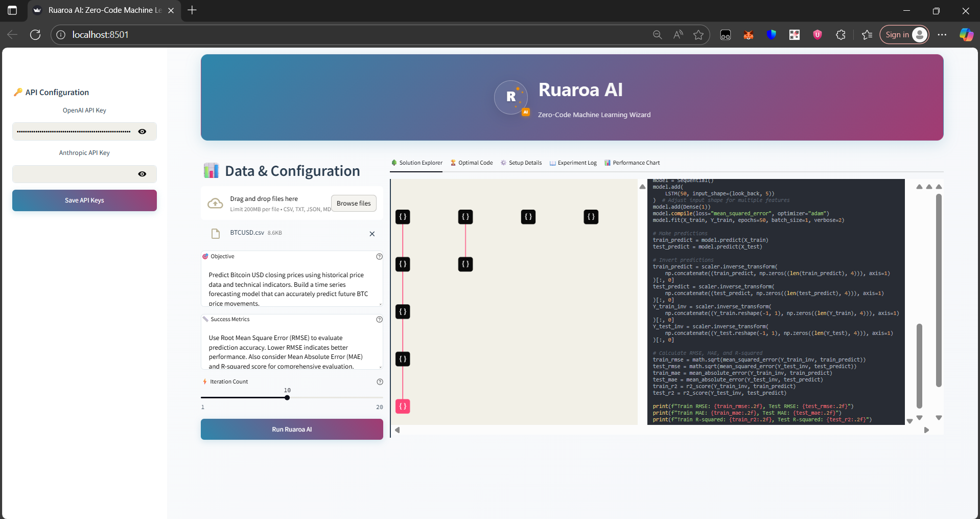This screenshot has width=980, height=519.
Task: Switch to the Optimal Code tab
Action: (471, 163)
